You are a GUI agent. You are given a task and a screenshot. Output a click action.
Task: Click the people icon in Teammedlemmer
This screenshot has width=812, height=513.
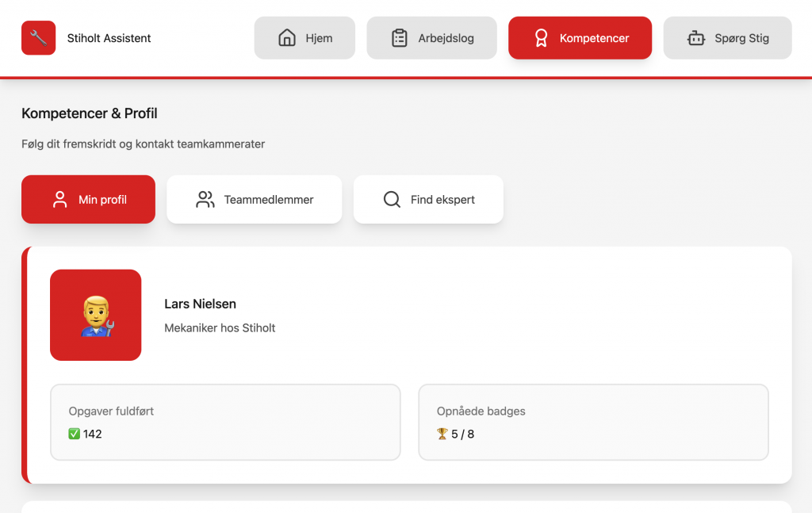coord(205,200)
